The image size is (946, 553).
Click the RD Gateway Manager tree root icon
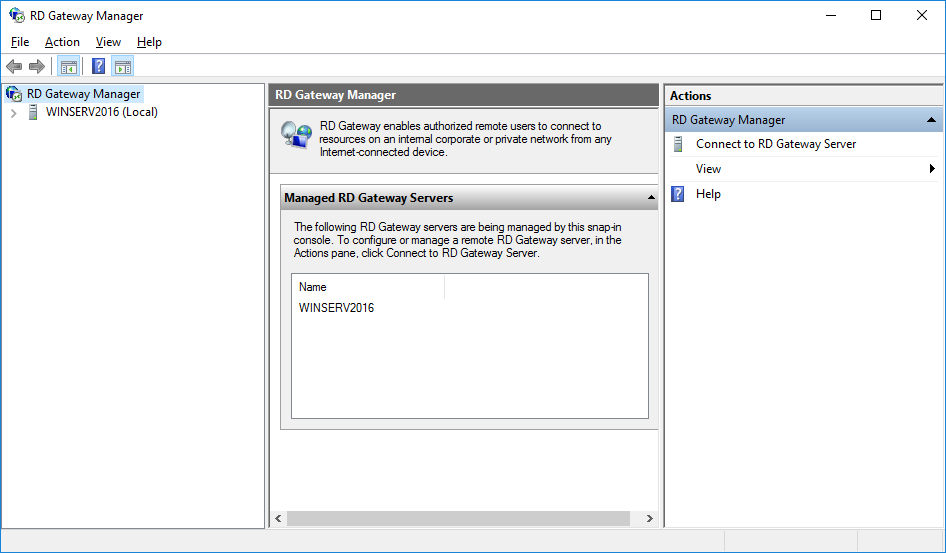point(14,94)
